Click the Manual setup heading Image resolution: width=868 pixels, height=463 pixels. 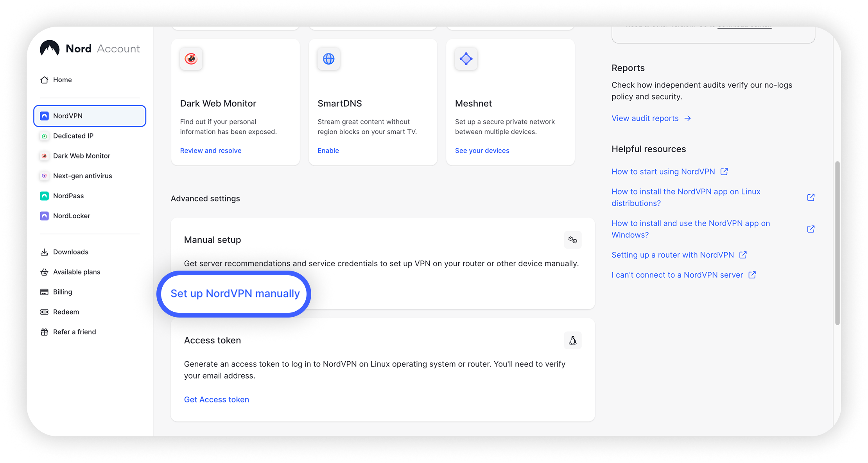click(x=212, y=240)
